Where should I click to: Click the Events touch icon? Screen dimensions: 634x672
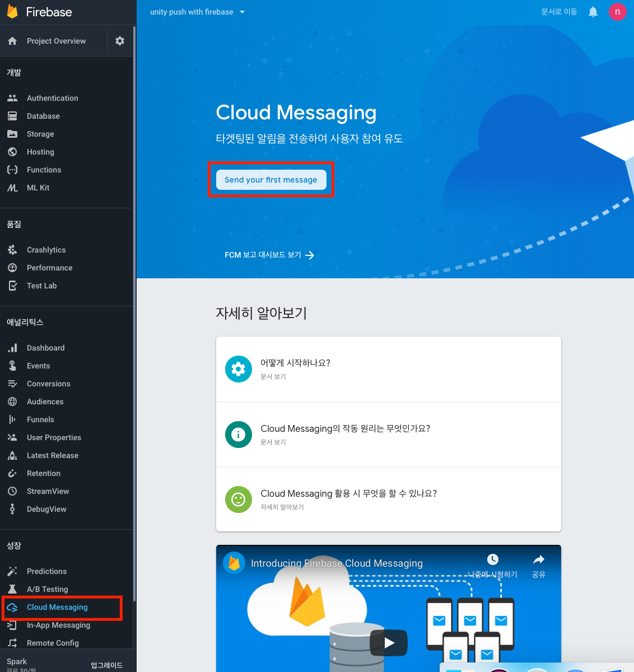(12, 366)
